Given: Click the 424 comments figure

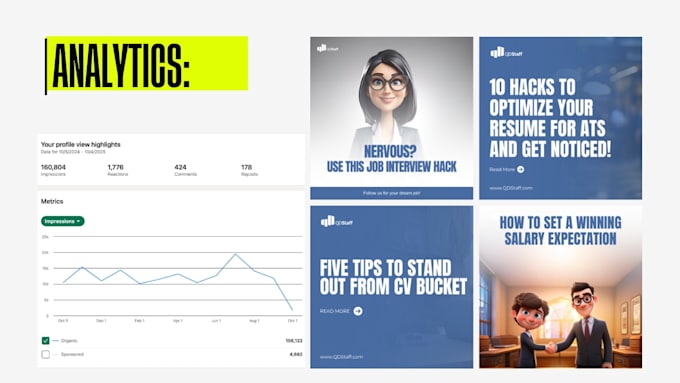Looking at the screenshot, I should [x=180, y=167].
